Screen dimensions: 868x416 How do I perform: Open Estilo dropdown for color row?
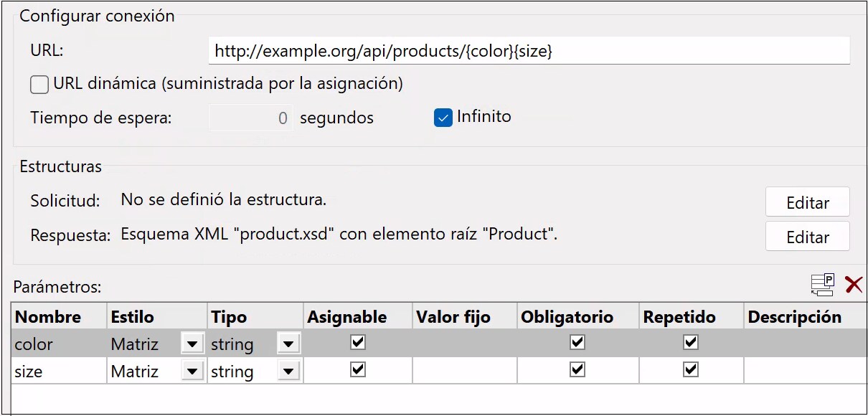click(192, 344)
